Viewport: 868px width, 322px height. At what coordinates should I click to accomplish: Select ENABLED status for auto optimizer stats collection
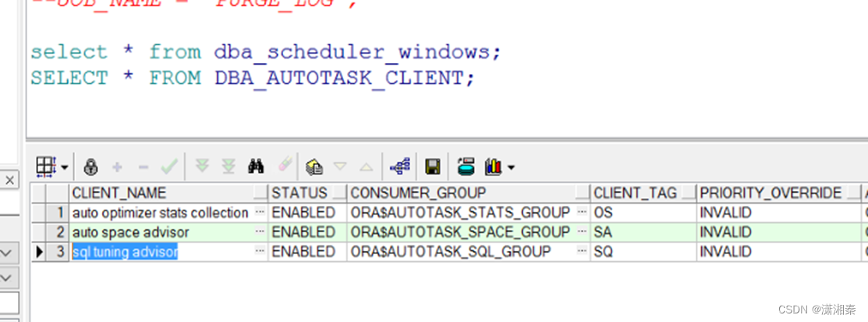pyautogui.click(x=307, y=212)
